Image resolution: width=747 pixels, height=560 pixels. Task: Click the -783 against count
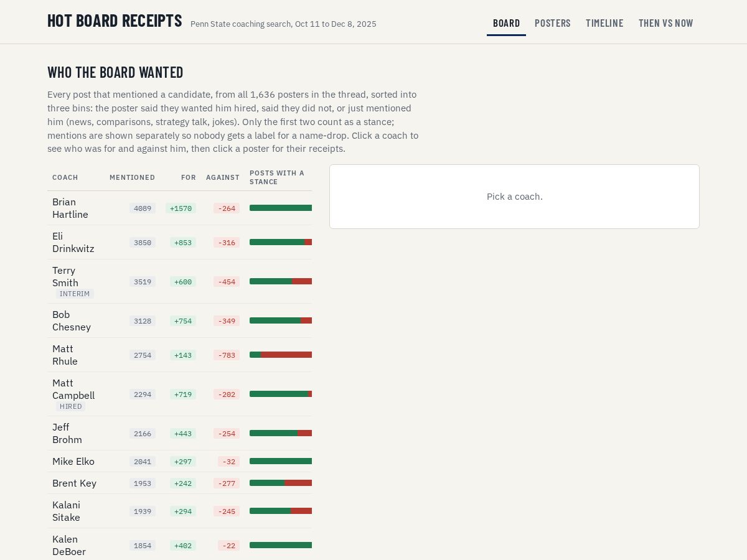click(x=227, y=355)
